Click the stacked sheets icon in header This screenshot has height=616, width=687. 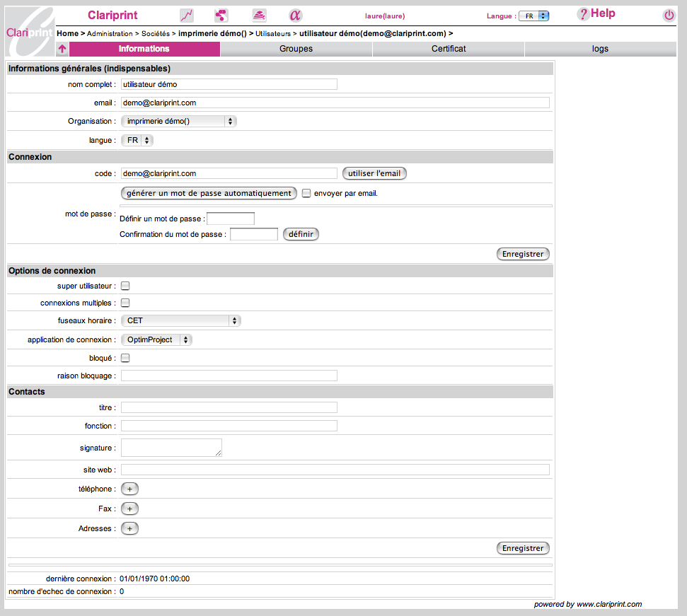coord(259,16)
